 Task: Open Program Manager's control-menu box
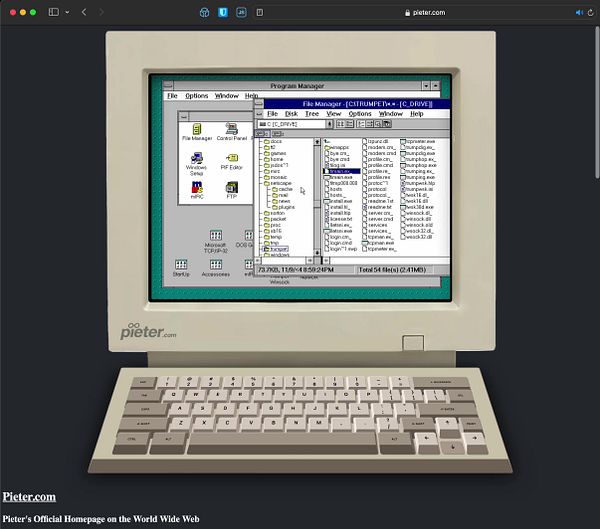click(x=168, y=86)
